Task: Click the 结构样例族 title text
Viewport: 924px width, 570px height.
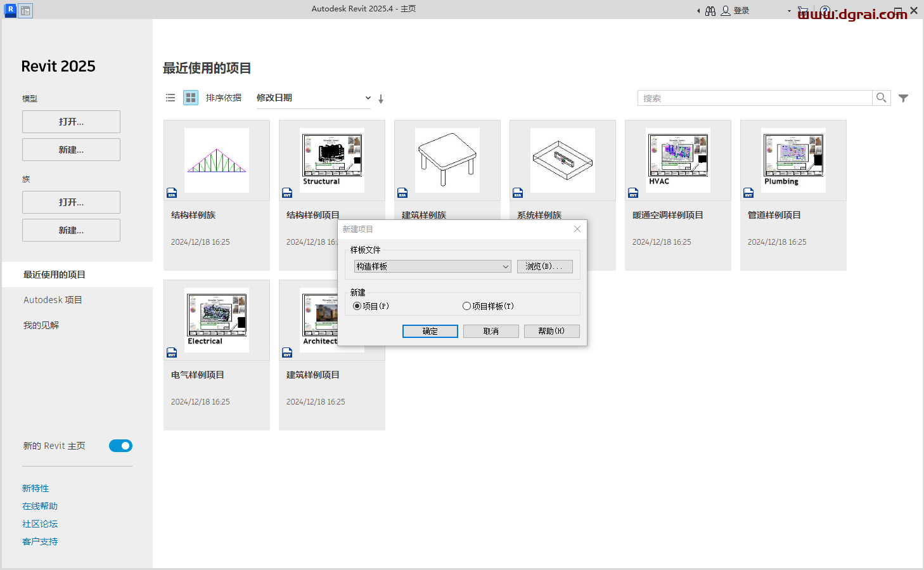Action: [193, 215]
